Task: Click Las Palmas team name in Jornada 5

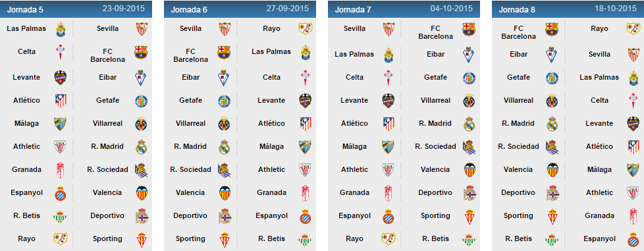Action: [26, 29]
